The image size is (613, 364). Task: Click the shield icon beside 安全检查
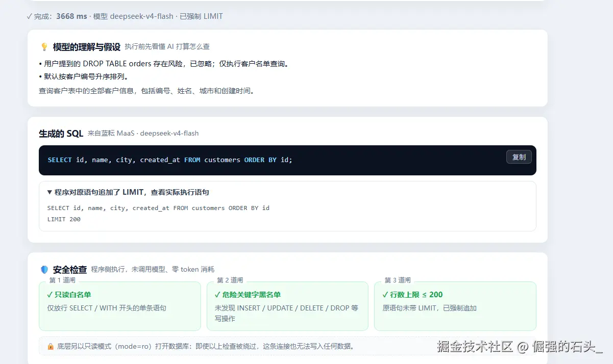pyautogui.click(x=44, y=270)
